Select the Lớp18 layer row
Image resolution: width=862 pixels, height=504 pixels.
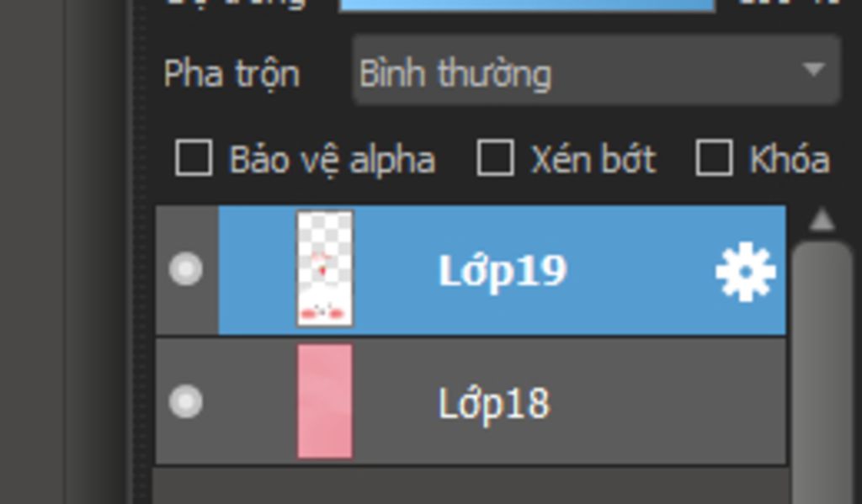tap(471, 402)
